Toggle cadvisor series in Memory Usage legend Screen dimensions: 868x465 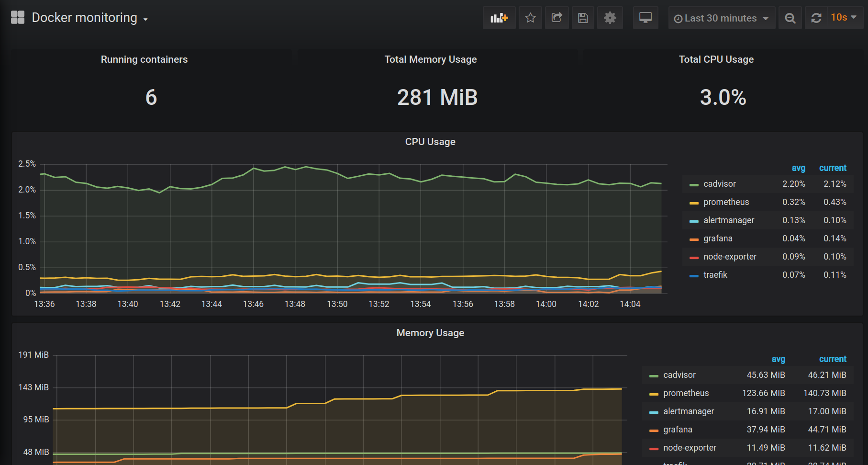coord(679,375)
